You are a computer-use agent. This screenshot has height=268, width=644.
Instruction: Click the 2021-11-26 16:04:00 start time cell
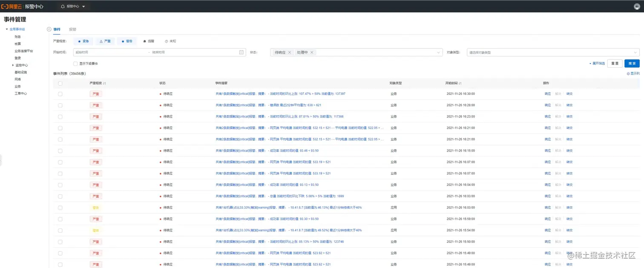tap(460, 185)
